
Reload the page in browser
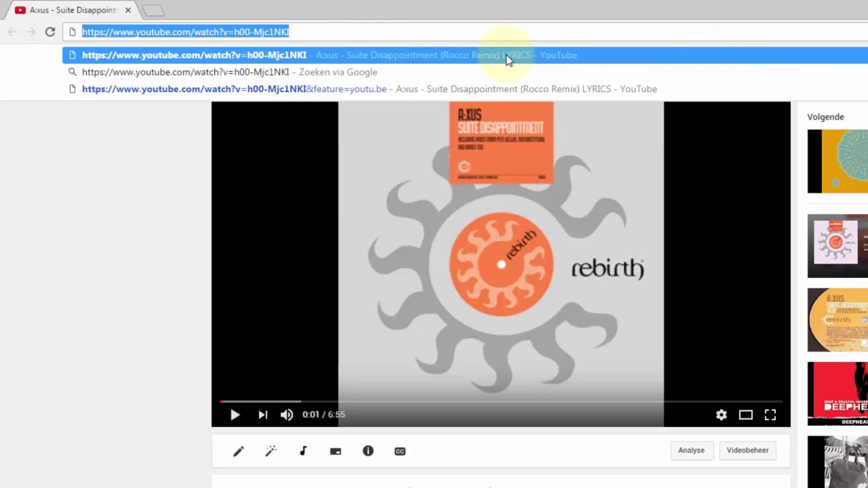point(50,32)
